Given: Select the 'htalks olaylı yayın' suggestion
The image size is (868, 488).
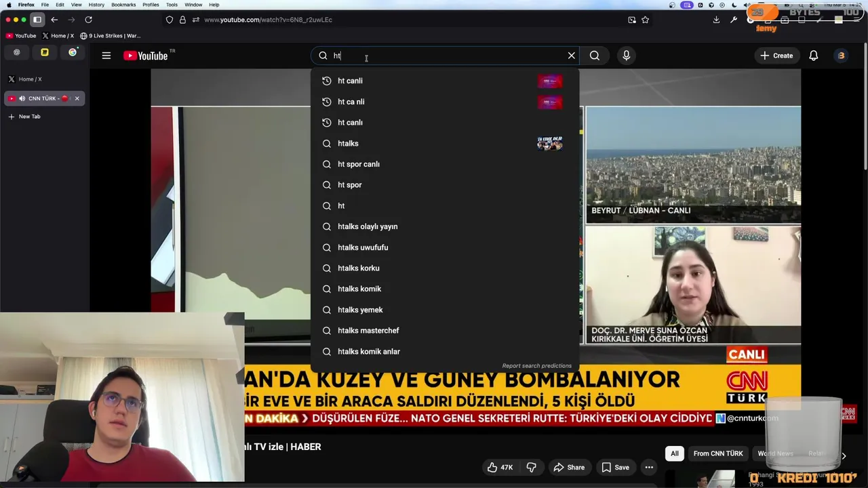Looking at the screenshot, I should click(x=445, y=226).
